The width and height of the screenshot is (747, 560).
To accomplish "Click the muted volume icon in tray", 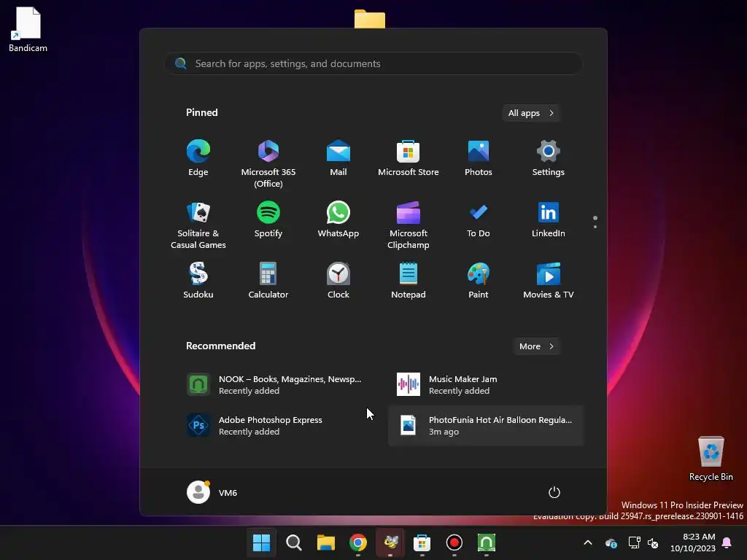I will pos(653,542).
